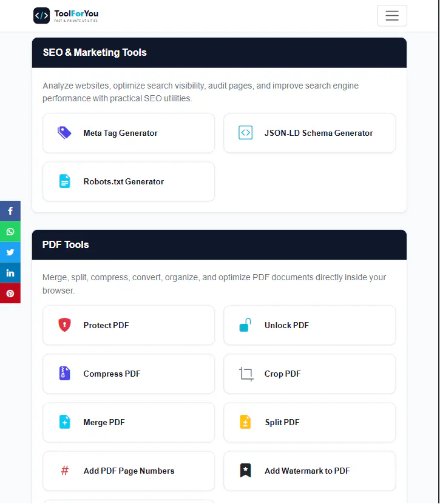The width and height of the screenshot is (440, 504).
Task: Click the Split PDF yellow file icon
Action: [x=245, y=422]
